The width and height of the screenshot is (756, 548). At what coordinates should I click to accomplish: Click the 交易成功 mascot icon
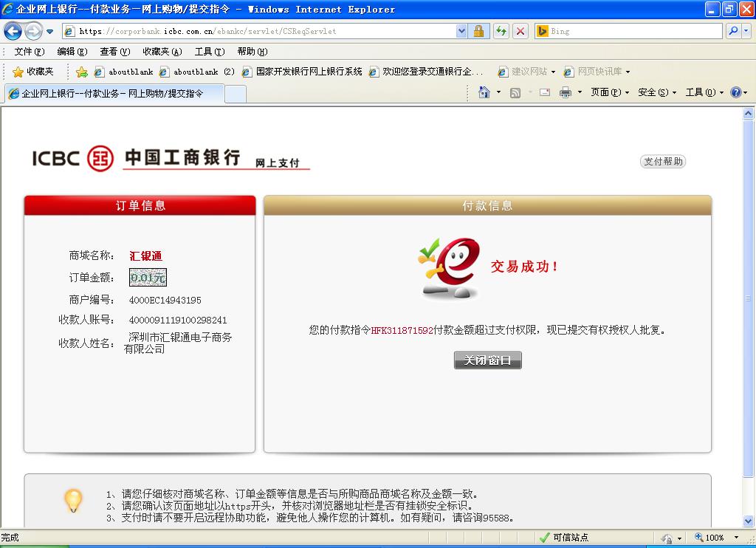(450, 267)
